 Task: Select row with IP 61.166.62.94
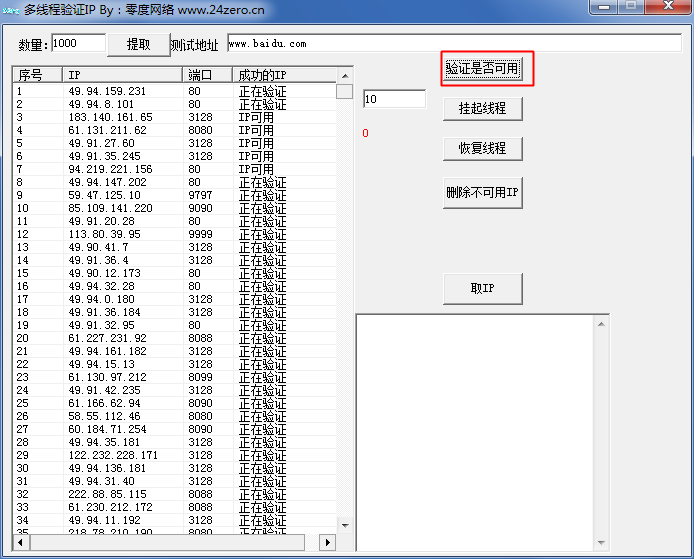[x=174, y=403]
